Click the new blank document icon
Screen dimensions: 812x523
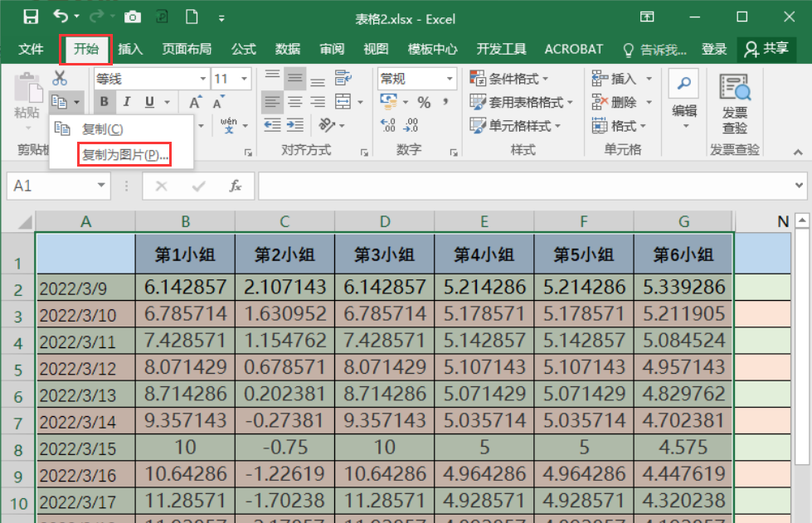tap(192, 17)
